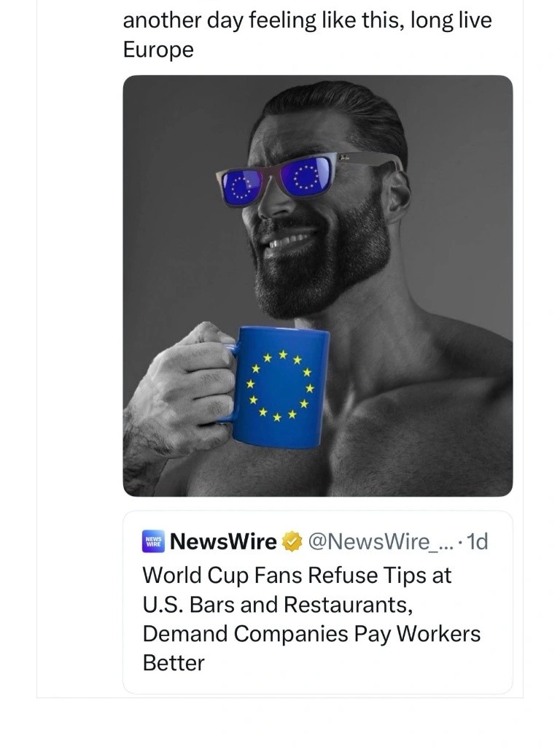The height and width of the screenshot is (747, 560).
Task: Click the word 'Better' in quoted post
Action: (x=174, y=663)
